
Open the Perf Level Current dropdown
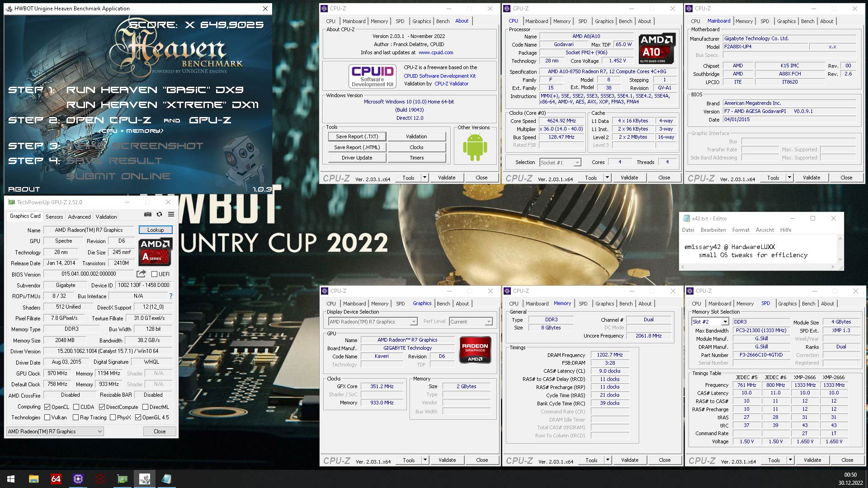tap(471, 322)
